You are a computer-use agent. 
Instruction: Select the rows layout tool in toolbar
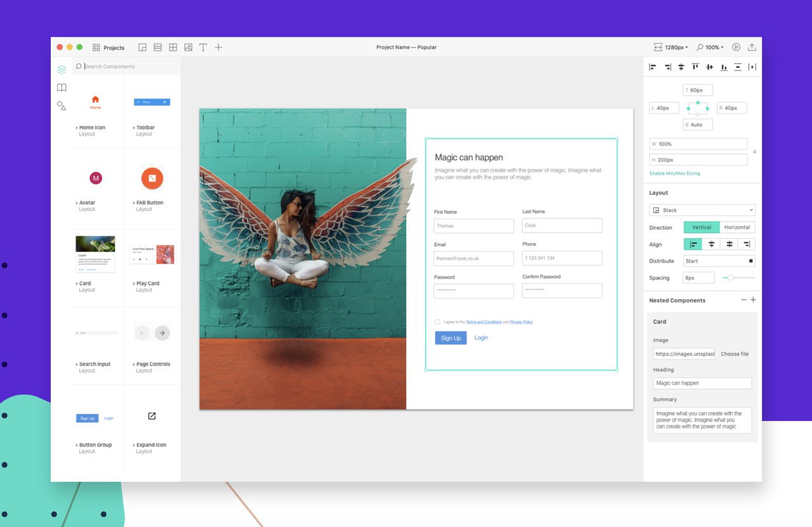[157, 48]
